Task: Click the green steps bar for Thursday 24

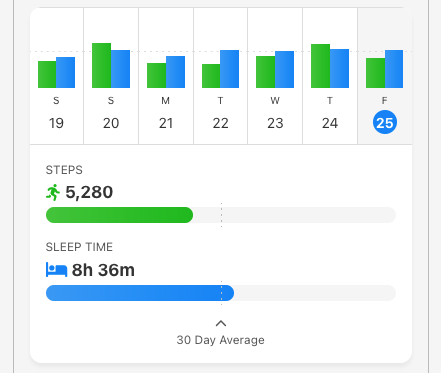Action: [320, 66]
